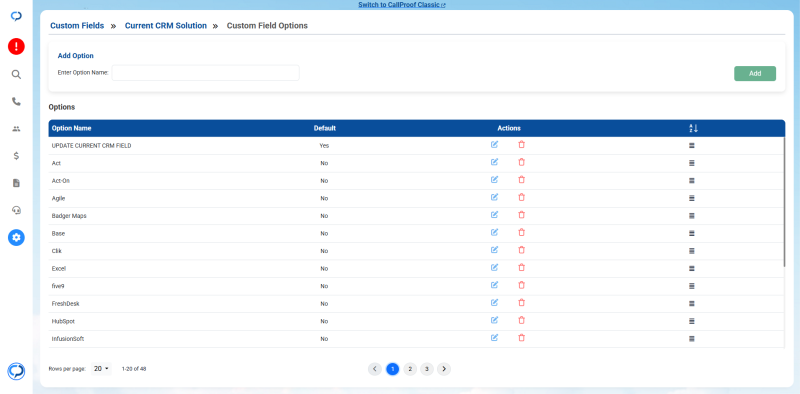Screen dimensions: 800x394
Task: Open the contacts people sidebar icon
Action: tap(16, 129)
